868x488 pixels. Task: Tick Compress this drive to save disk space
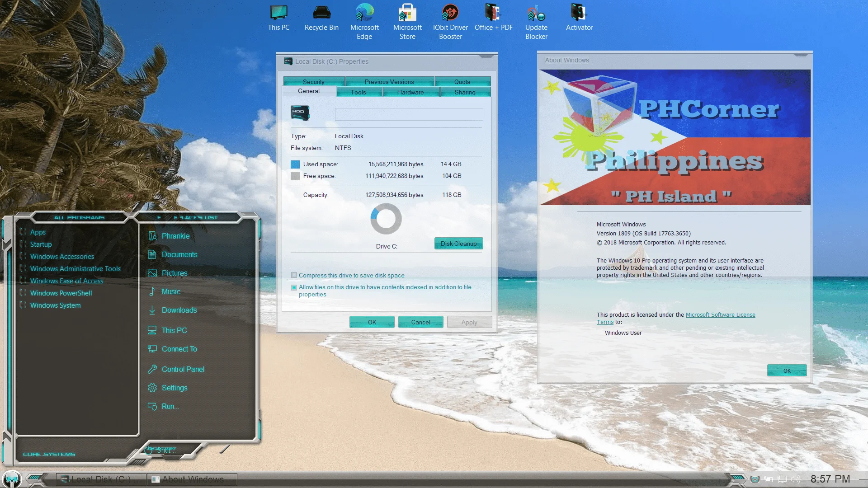(x=294, y=275)
